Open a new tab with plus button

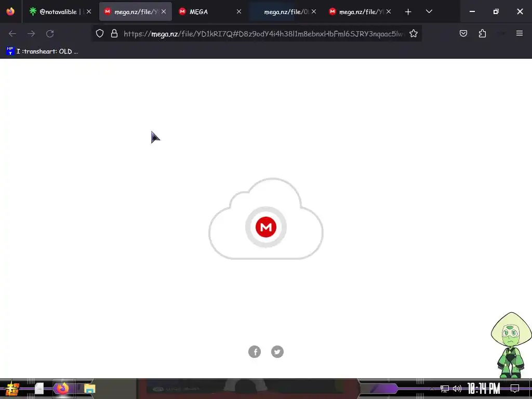point(408,12)
